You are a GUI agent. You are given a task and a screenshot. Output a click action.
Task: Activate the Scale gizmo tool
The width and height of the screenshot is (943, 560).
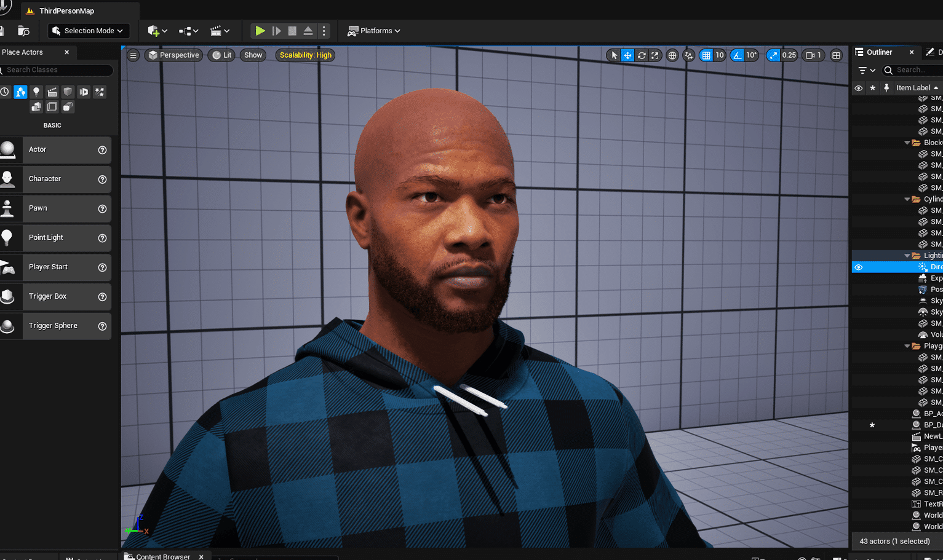(x=655, y=55)
